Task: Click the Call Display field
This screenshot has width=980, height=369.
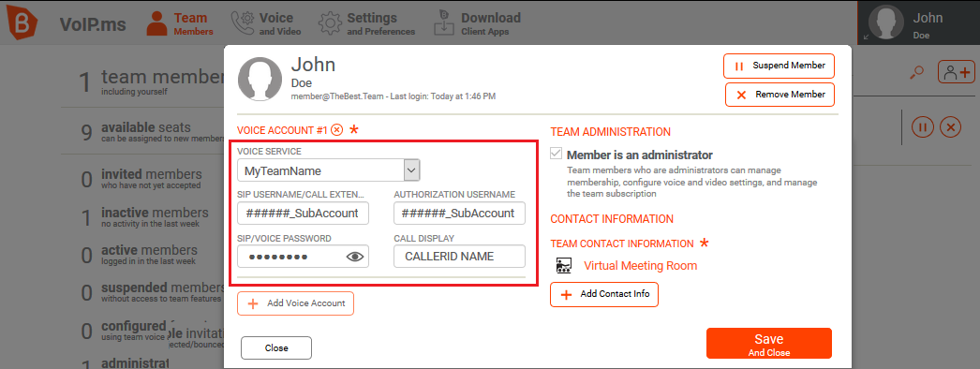Action: coord(459,256)
